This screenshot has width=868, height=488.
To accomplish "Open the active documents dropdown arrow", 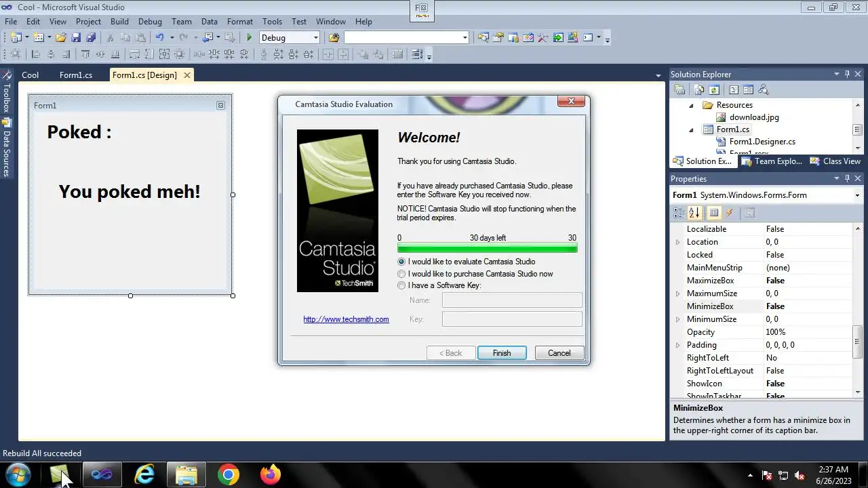I will [658, 75].
